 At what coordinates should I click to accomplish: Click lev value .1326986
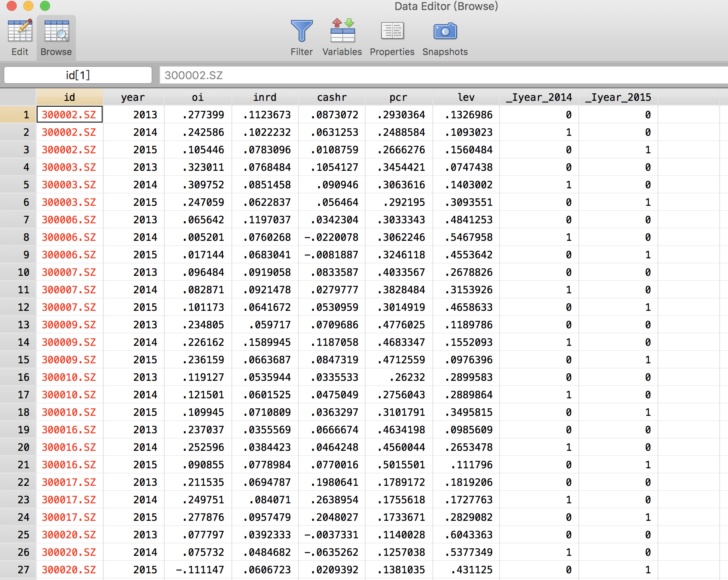[x=469, y=115]
